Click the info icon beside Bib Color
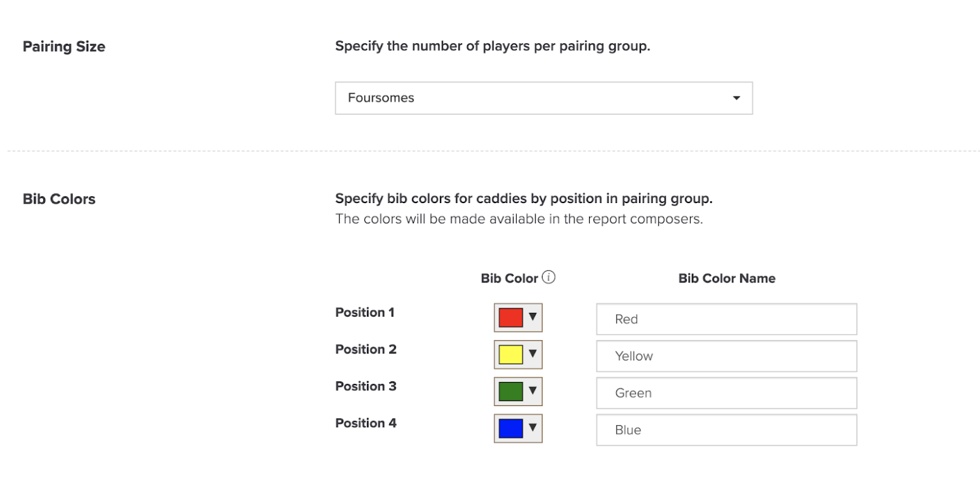This screenshot has height=481, width=980. coord(550,277)
